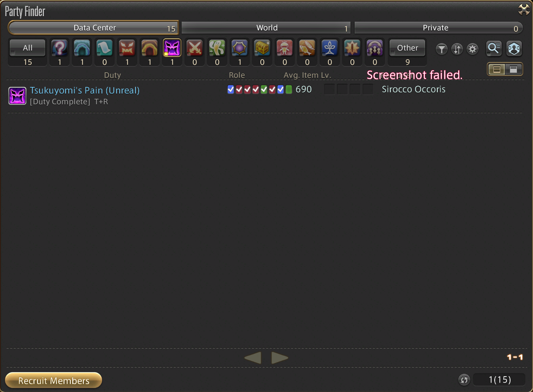Open Party Finder gear settings
Screen dimensions: 533x392
click(473, 49)
